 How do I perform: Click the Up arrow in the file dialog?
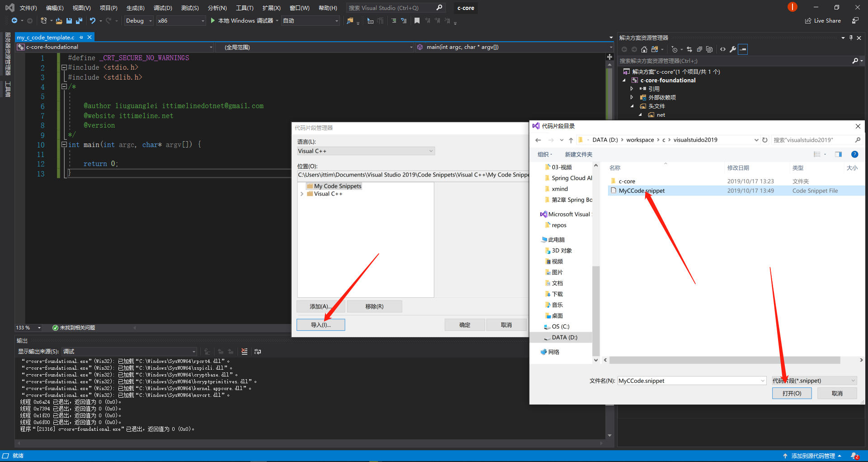coord(571,140)
